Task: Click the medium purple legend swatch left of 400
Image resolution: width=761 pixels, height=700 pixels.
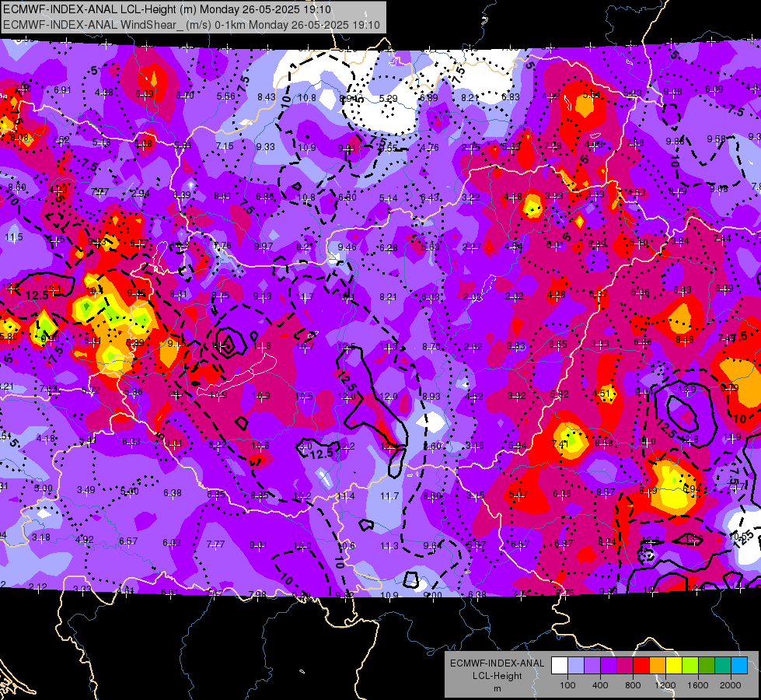Action: tap(592, 666)
